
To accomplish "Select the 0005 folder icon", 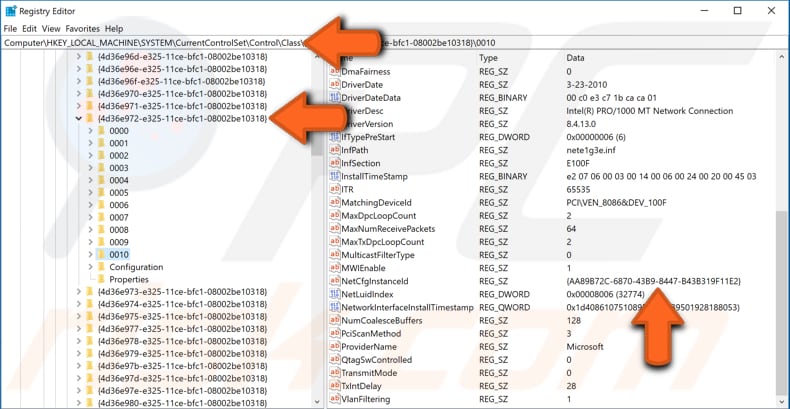I will [x=101, y=192].
